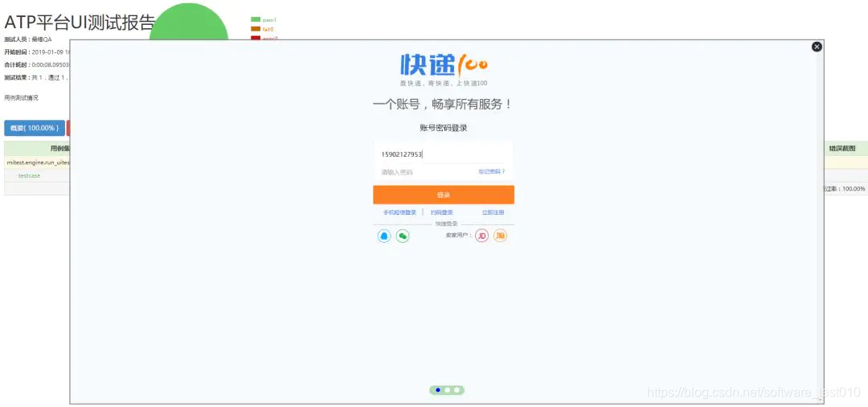Click the 账号密码登录 heading

click(444, 128)
